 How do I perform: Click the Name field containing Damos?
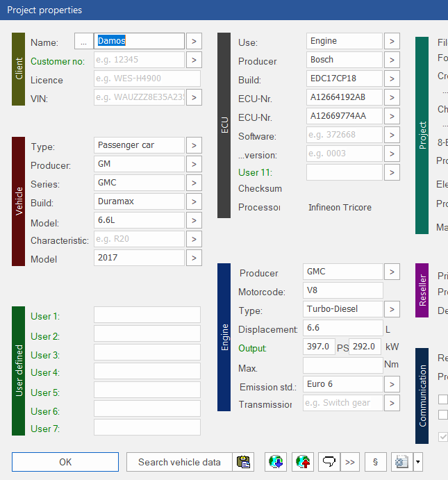coord(139,41)
